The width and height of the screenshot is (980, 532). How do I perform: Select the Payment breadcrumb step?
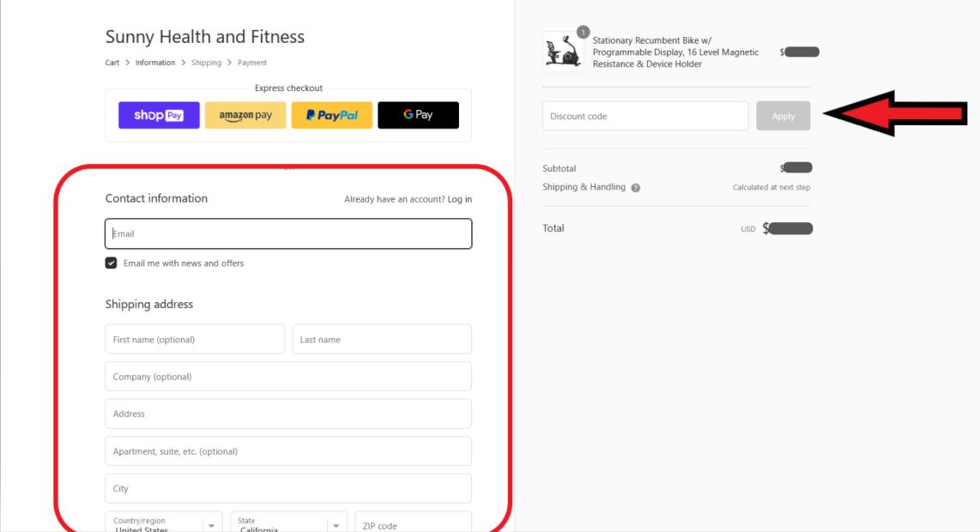point(252,63)
